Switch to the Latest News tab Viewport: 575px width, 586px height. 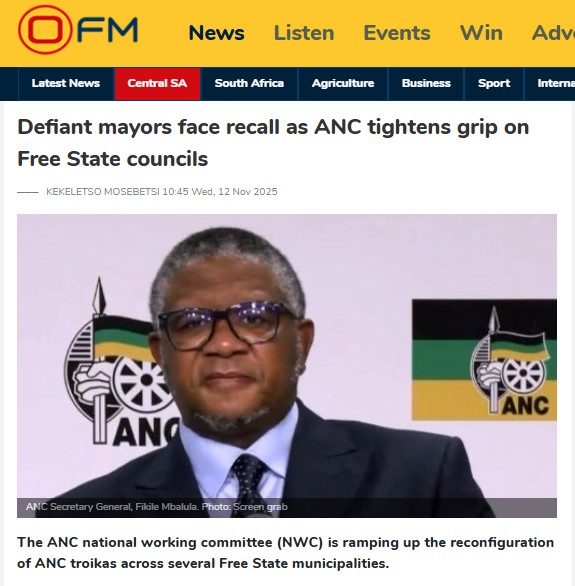(66, 83)
